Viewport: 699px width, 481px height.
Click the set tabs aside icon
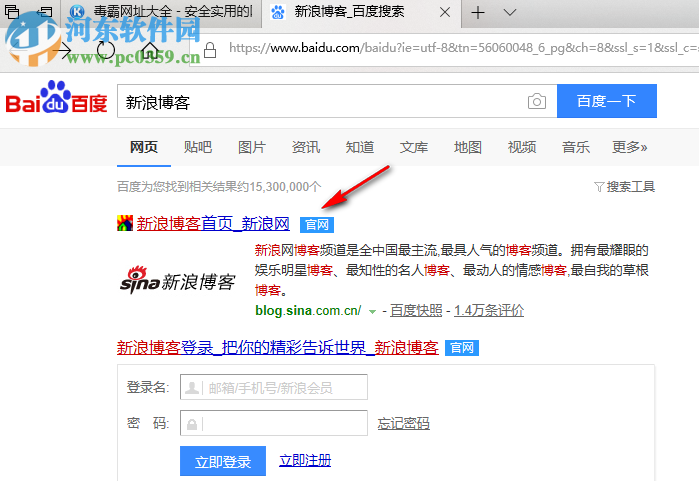point(44,12)
